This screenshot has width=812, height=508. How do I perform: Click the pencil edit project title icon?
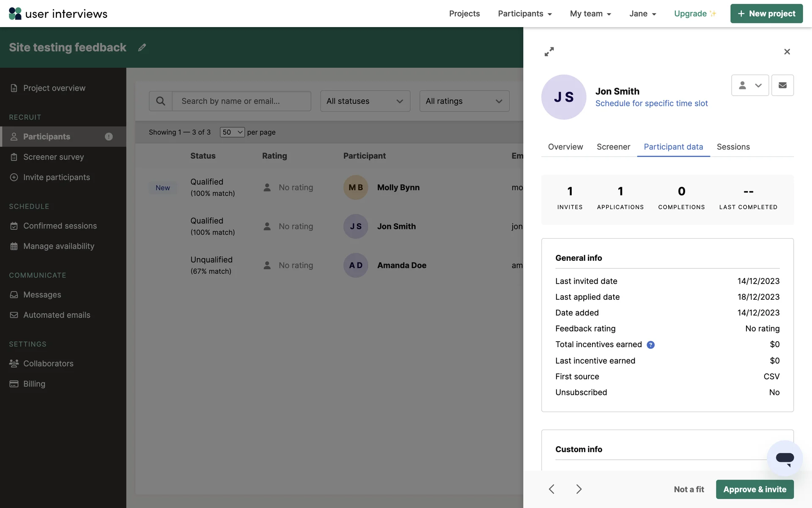[x=142, y=47]
